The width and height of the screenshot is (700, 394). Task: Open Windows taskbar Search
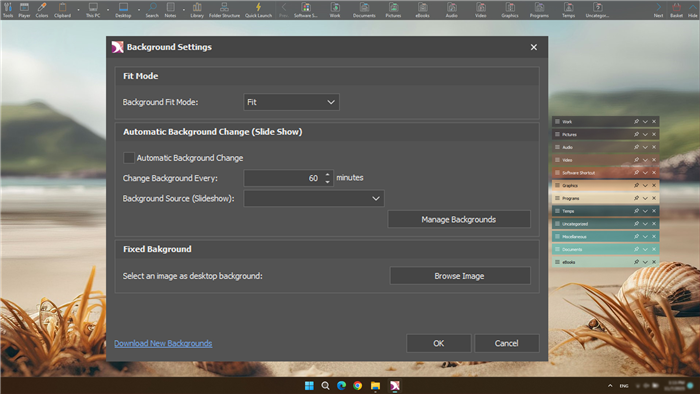coord(325,386)
